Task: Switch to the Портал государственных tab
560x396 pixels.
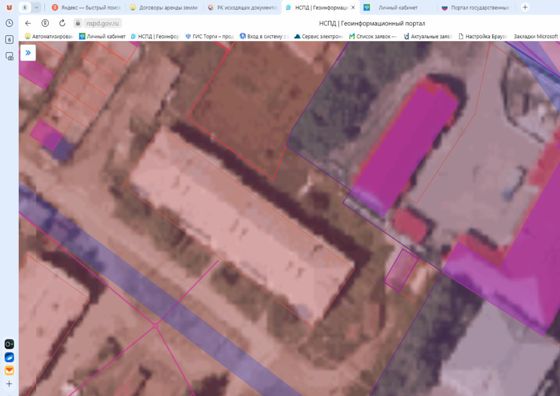Action: [x=477, y=7]
